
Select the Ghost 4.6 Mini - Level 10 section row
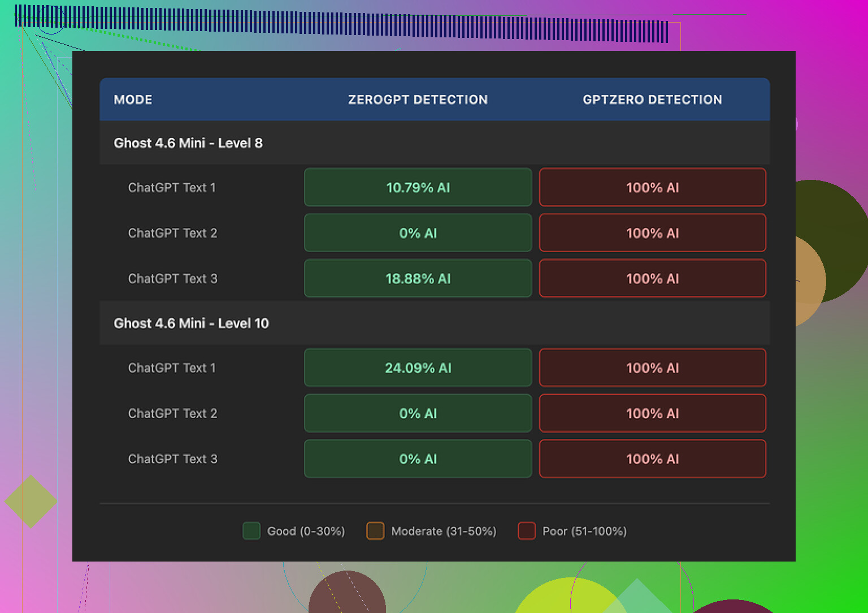pyautogui.click(x=192, y=323)
